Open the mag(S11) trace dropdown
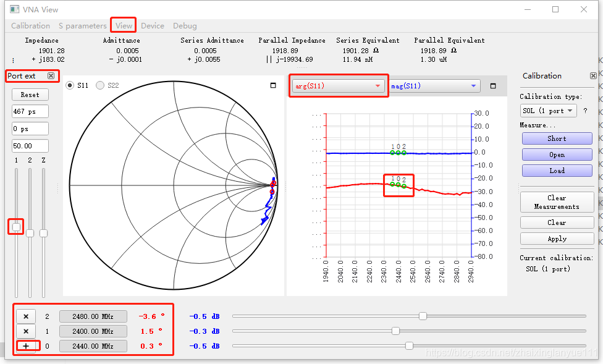This screenshot has width=603, height=364. [434, 86]
